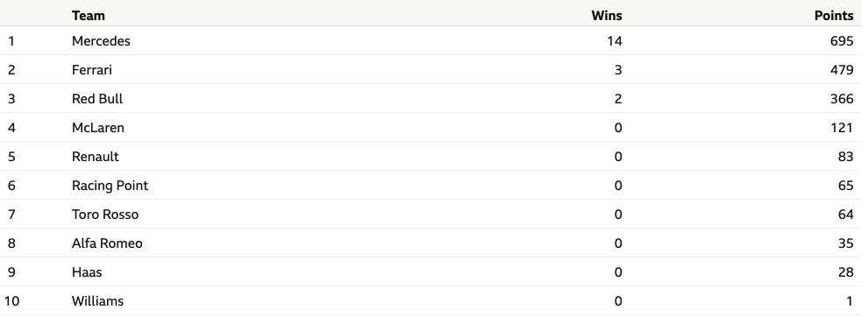Select the Mercedes team name
Image resolution: width=868 pixels, height=317 pixels.
(x=101, y=41)
